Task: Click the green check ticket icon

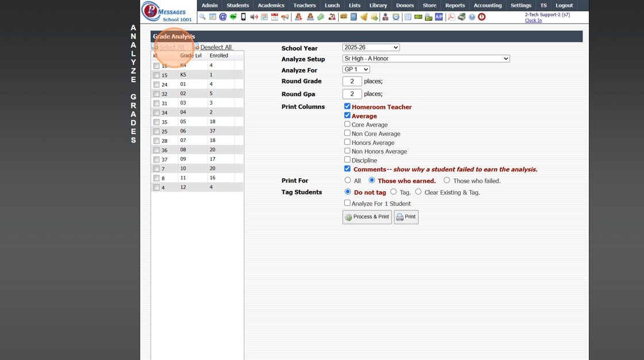Action: [418, 17]
